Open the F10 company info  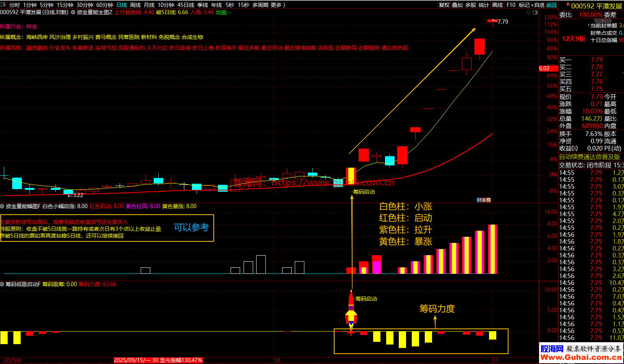click(x=511, y=5)
